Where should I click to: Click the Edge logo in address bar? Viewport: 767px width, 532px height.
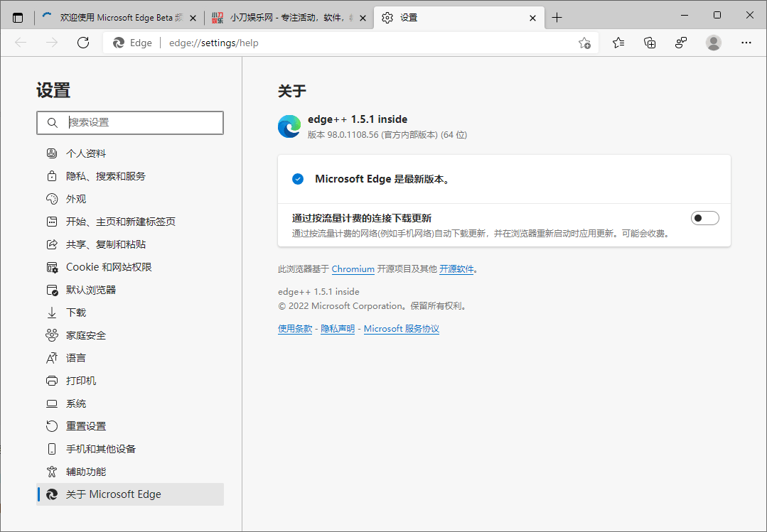click(119, 43)
